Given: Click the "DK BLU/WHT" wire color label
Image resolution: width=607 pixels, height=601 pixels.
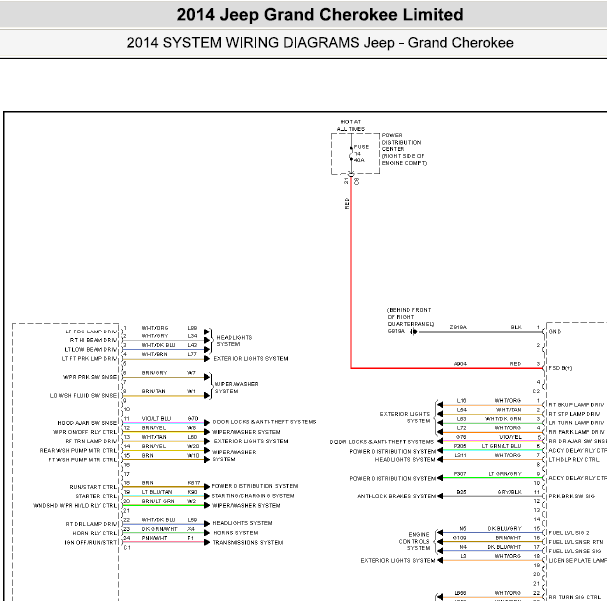Looking at the screenshot, I should 504,547.
